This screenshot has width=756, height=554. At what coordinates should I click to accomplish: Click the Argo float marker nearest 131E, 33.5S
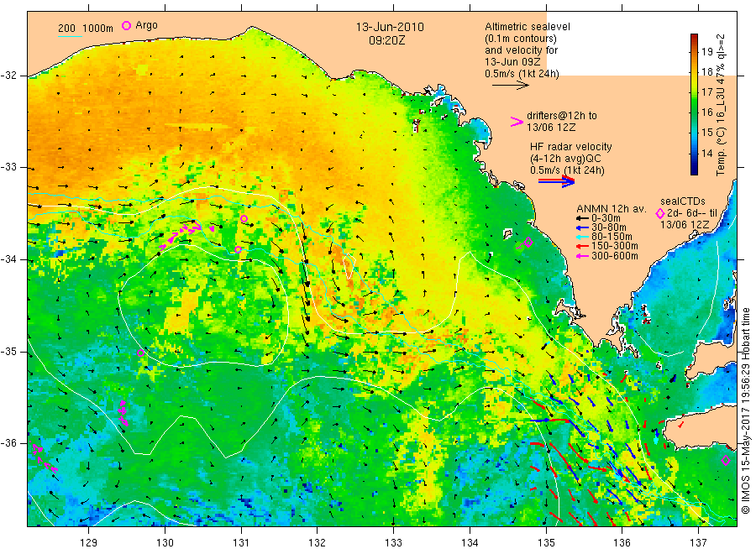tap(244, 219)
